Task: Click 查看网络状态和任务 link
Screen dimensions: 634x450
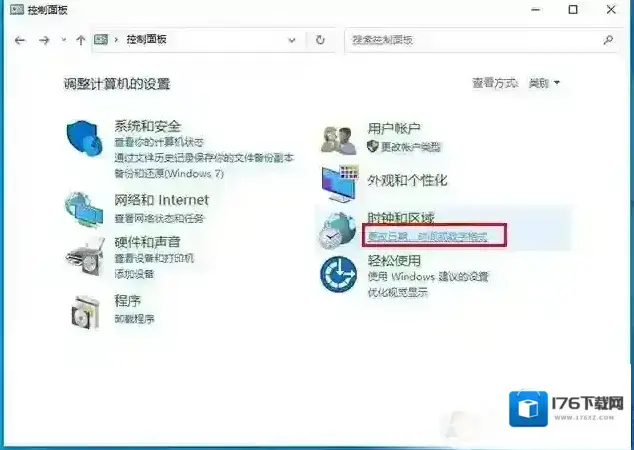Action: (x=159, y=218)
